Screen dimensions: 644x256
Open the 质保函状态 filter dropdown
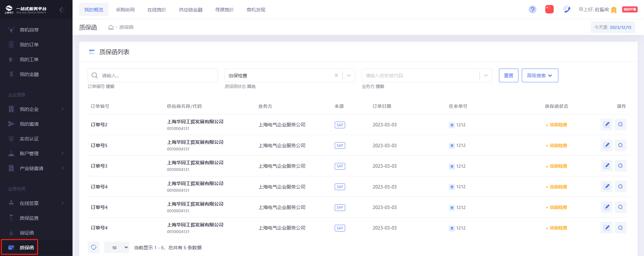(x=349, y=76)
